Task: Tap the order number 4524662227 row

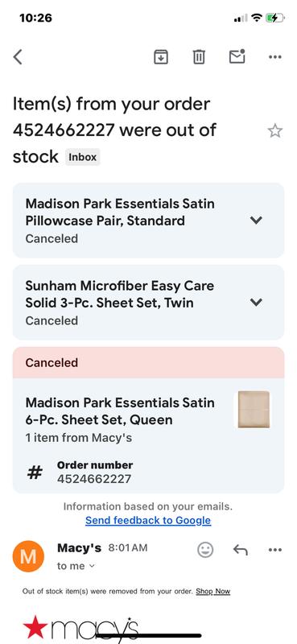Action: [148, 473]
